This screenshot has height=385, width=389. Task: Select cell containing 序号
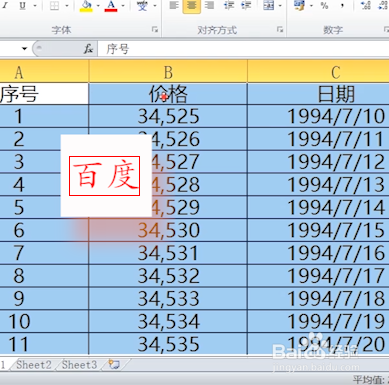pos(44,94)
